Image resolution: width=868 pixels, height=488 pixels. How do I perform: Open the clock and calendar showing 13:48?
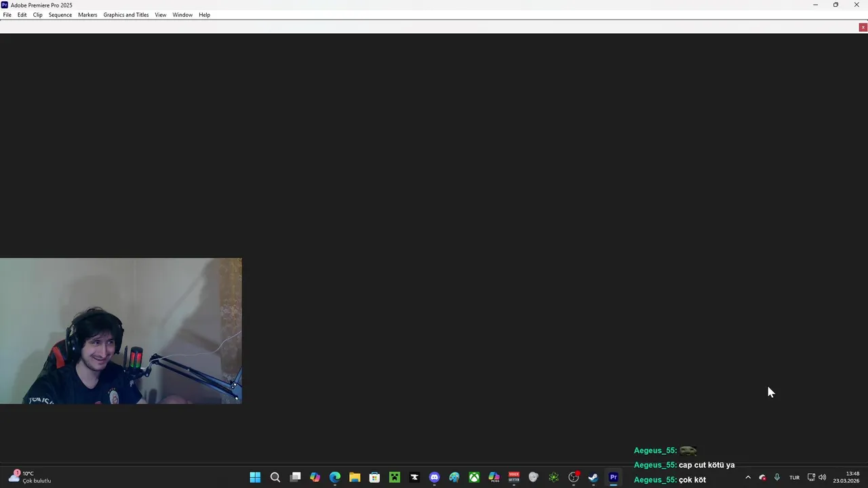coord(846,477)
